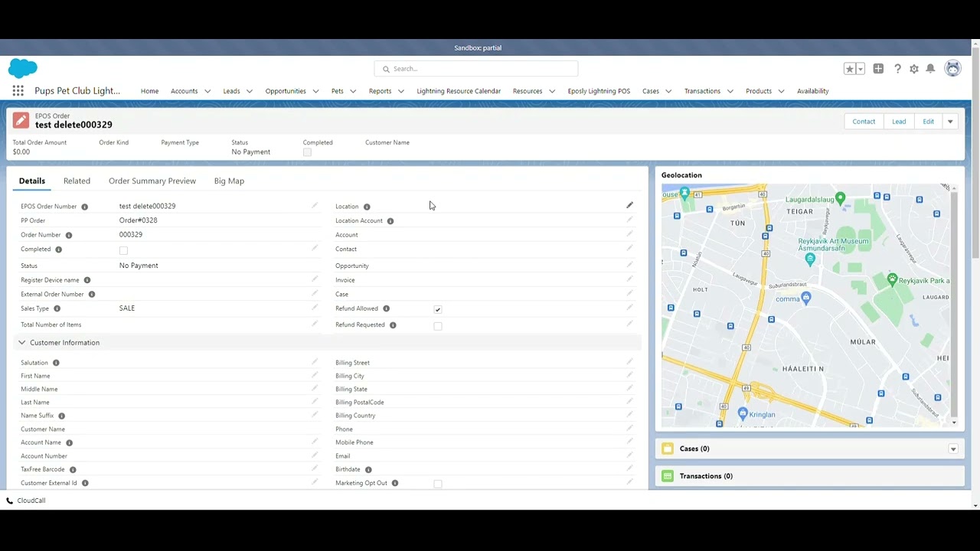The width and height of the screenshot is (980, 551).
Task: Edit the Opportunity field pencil icon
Action: (x=629, y=265)
